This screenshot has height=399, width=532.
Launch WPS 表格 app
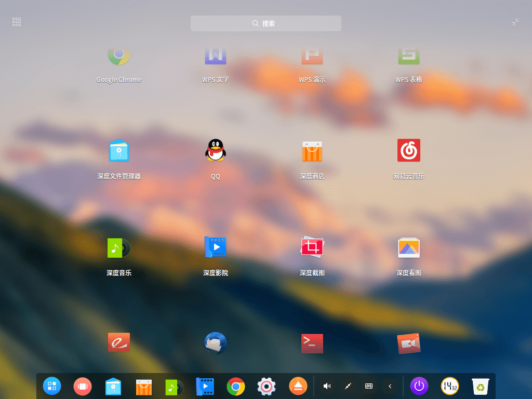tap(409, 57)
